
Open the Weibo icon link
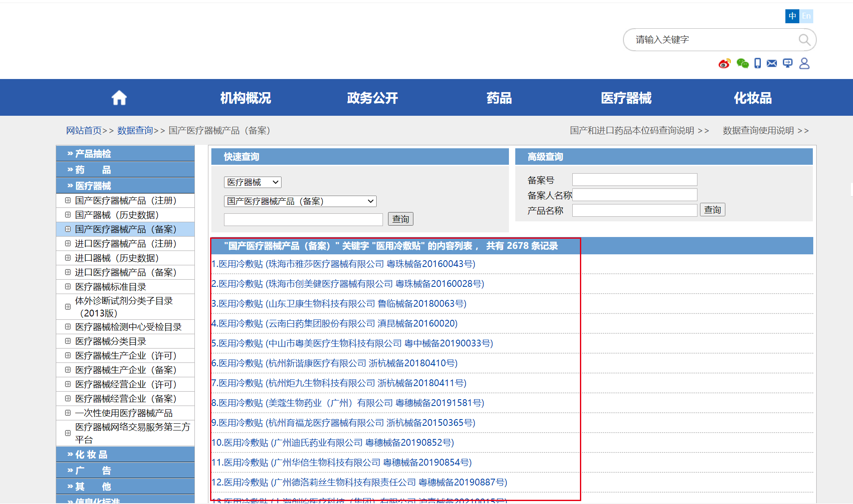click(725, 63)
